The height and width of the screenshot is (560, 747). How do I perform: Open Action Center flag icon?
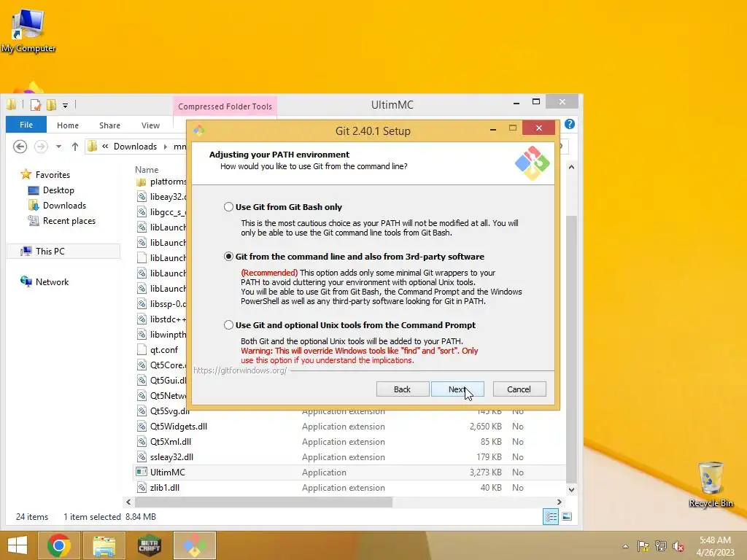[643, 546]
